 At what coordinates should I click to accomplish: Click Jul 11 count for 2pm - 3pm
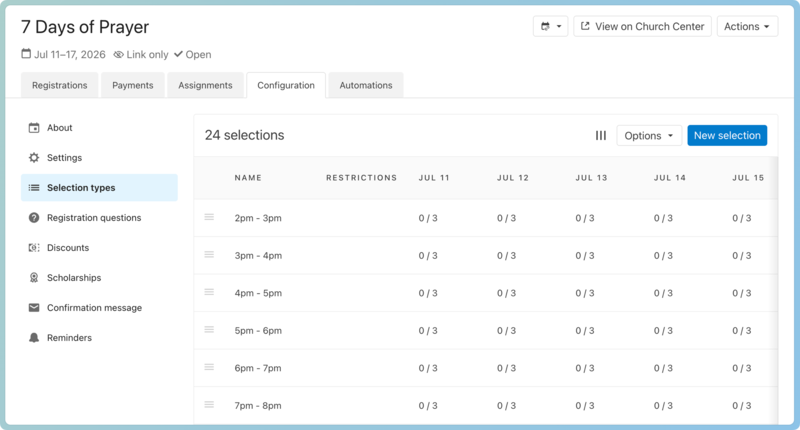pyautogui.click(x=428, y=218)
